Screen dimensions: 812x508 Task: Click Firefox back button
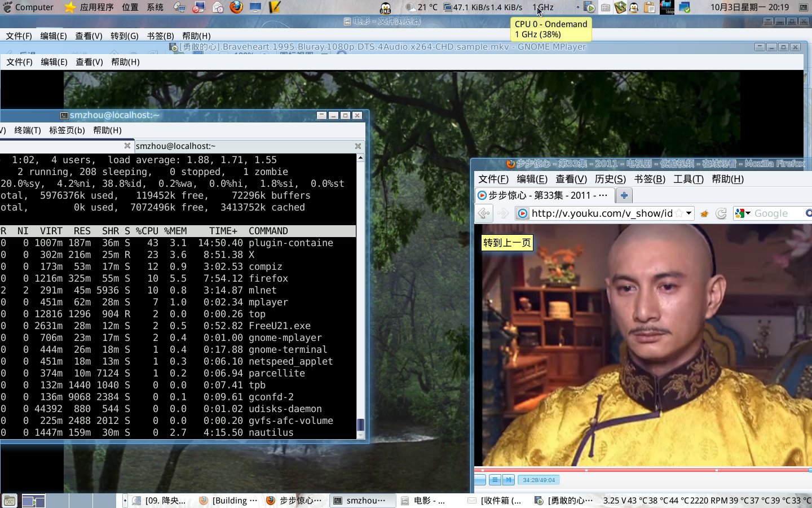484,213
